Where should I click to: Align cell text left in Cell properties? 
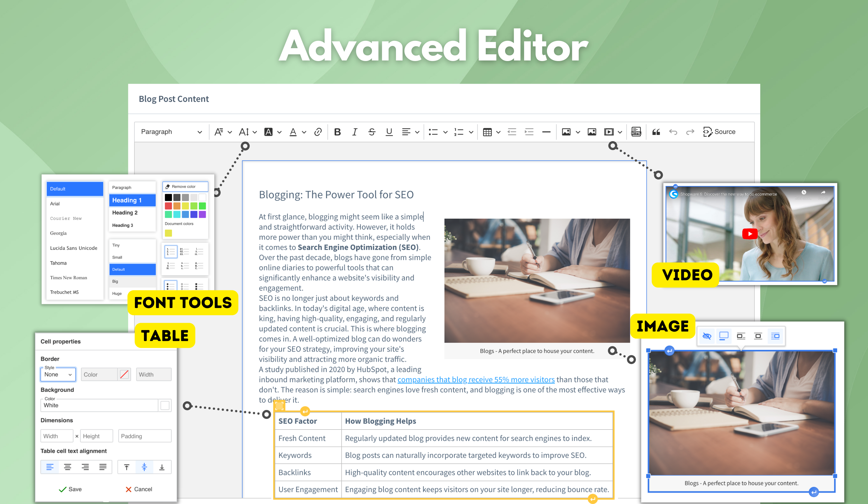pos(50,467)
